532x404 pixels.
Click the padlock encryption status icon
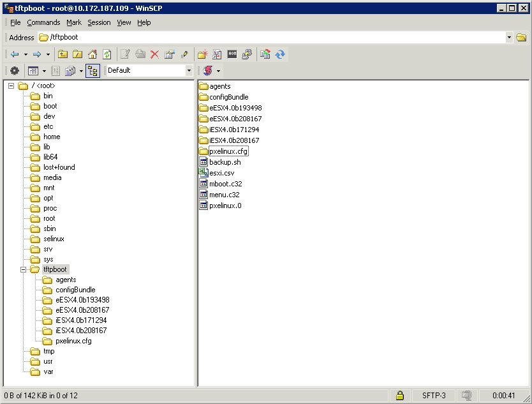click(x=400, y=396)
